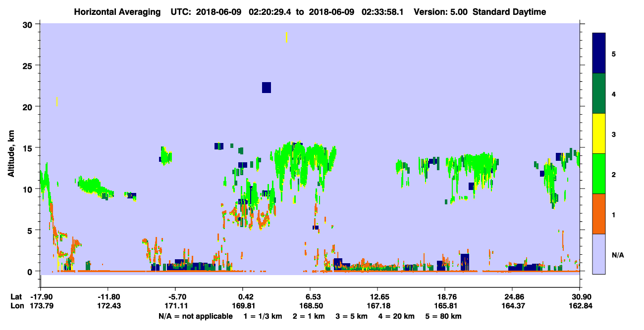Click the lavender N/A legend swatch
644x330 pixels.
599,254
